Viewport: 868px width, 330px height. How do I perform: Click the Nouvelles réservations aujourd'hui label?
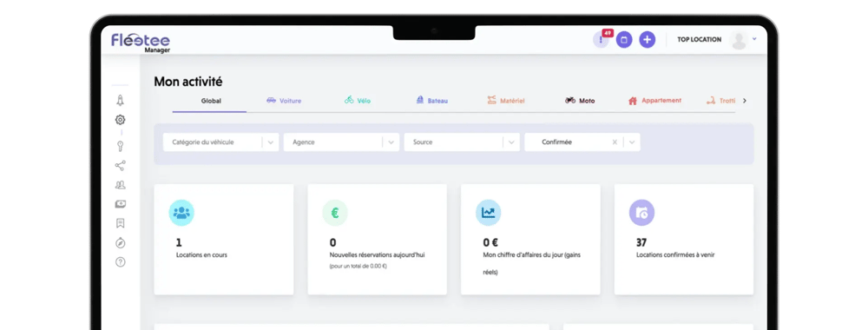377,255
